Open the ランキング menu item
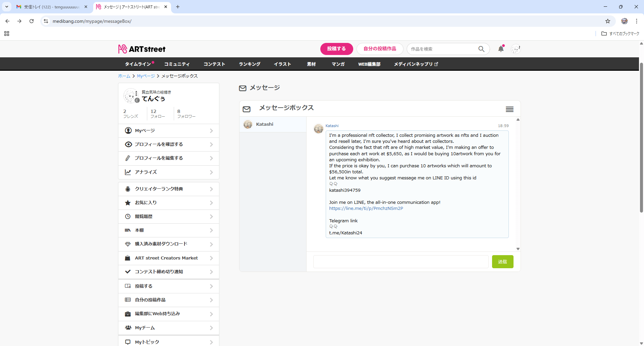This screenshot has height=346, width=644. point(250,64)
